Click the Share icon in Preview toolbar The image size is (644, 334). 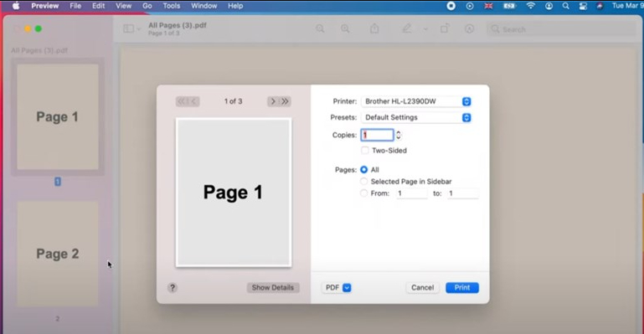(x=374, y=28)
